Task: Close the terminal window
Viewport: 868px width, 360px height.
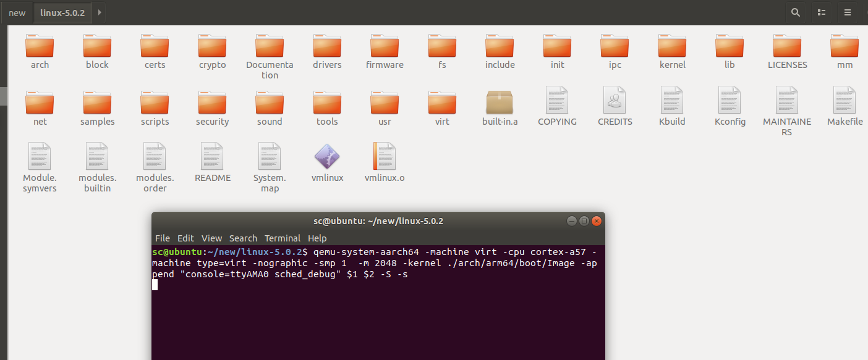Action: [x=597, y=221]
